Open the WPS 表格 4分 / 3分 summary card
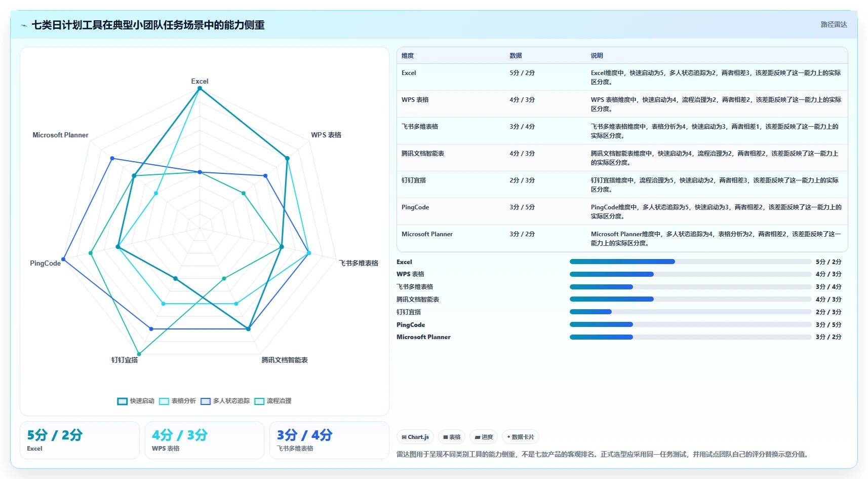The height and width of the screenshot is (479, 868). pyautogui.click(x=205, y=440)
